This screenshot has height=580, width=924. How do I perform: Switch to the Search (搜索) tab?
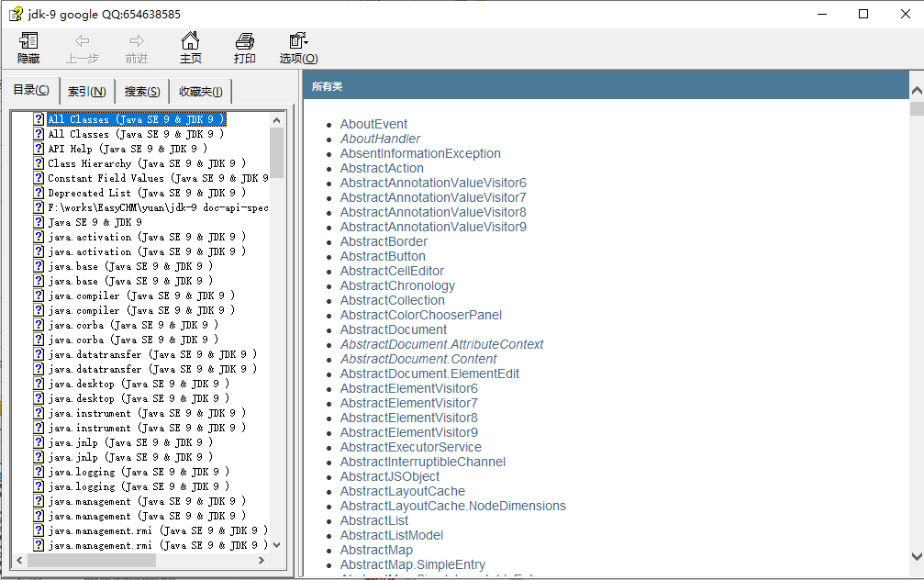142,92
